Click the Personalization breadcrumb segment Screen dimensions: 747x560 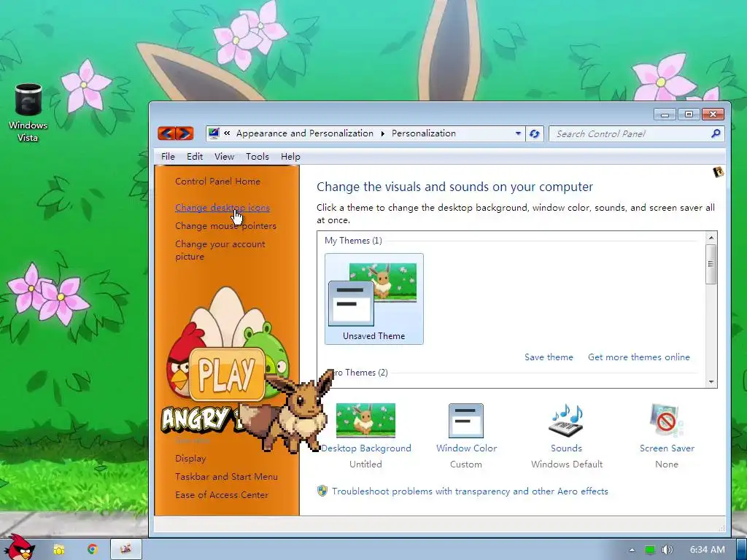pyautogui.click(x=424, y=133)
